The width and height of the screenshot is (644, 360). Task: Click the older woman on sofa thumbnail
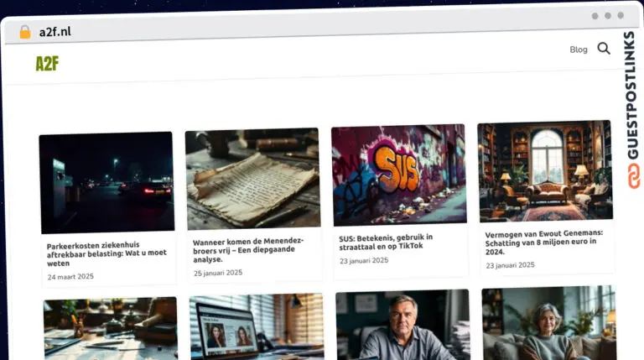point(548,323)
